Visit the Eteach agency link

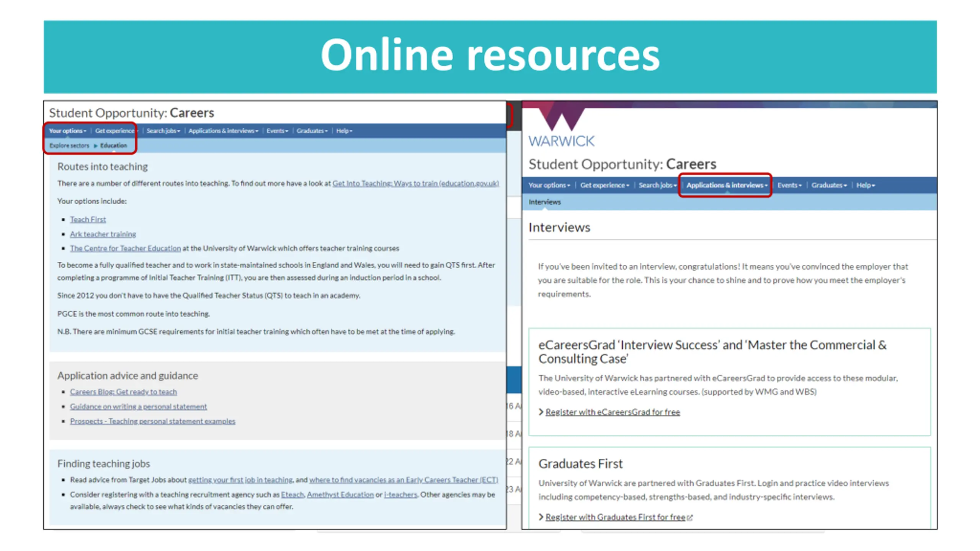pos(292,494)
